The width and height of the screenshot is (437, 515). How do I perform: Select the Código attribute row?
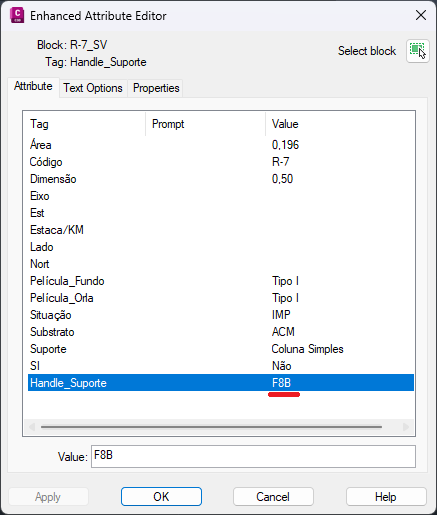[x=221, y=162]
